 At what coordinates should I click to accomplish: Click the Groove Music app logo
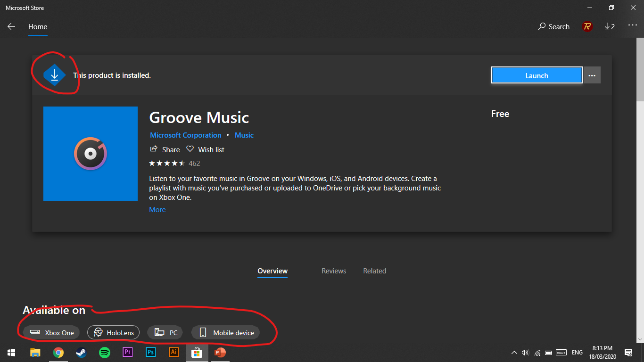91,154
